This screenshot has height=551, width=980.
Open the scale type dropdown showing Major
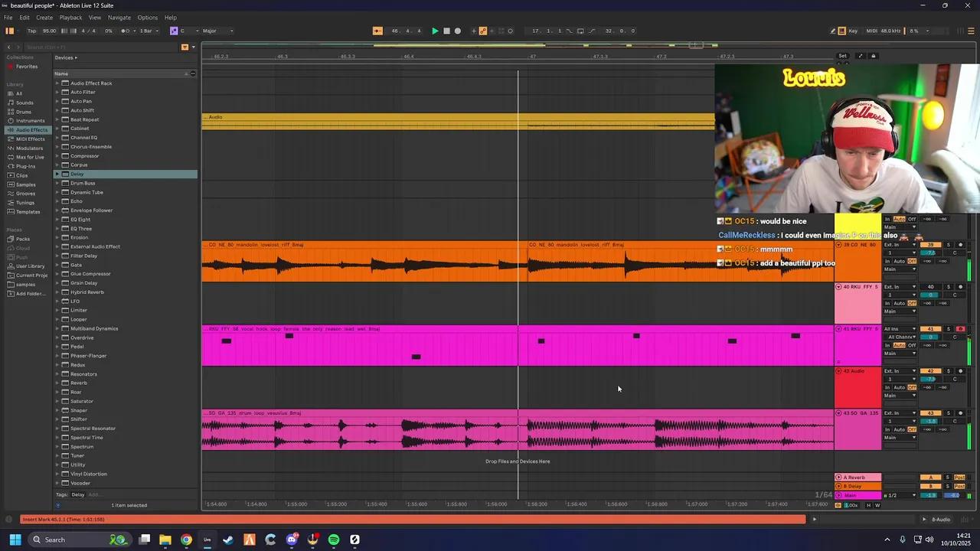coord(217,31)
